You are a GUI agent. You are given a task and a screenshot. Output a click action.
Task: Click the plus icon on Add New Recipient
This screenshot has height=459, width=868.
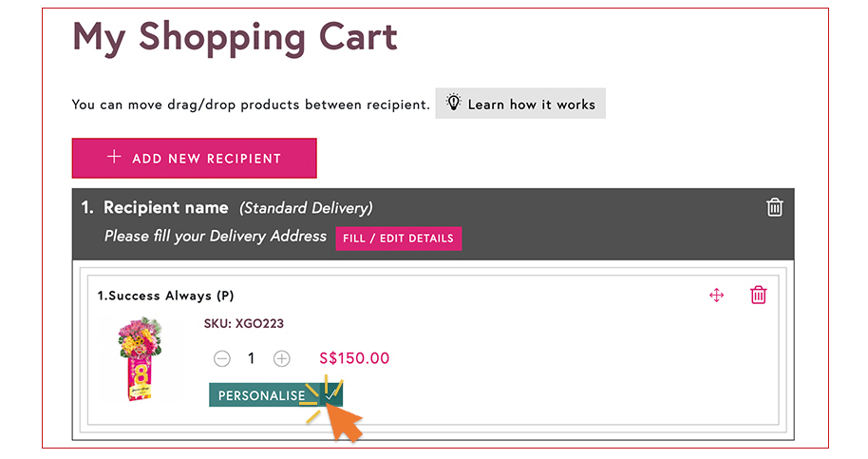[x=114, y=157]
